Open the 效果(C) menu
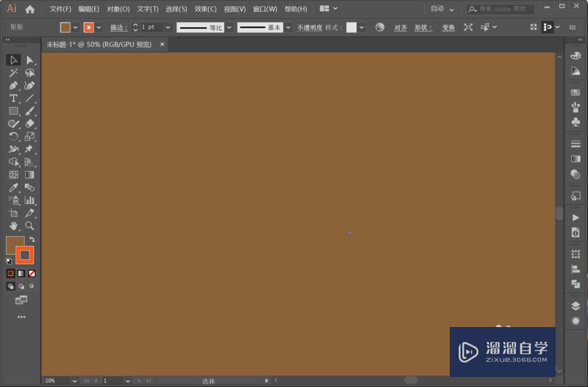Screen dimensions: 588x387 [x=205, y=9]
